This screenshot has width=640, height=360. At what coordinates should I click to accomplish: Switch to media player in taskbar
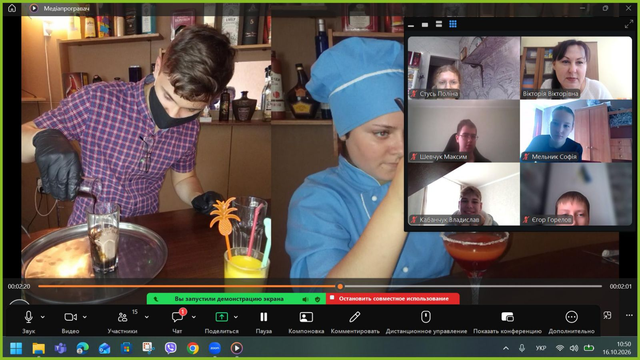coord(236,348)
